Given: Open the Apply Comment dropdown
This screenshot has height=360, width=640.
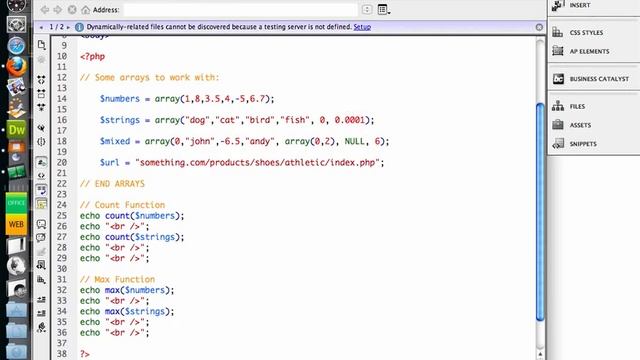Looking at the screenshot, I should pos(41,224).
